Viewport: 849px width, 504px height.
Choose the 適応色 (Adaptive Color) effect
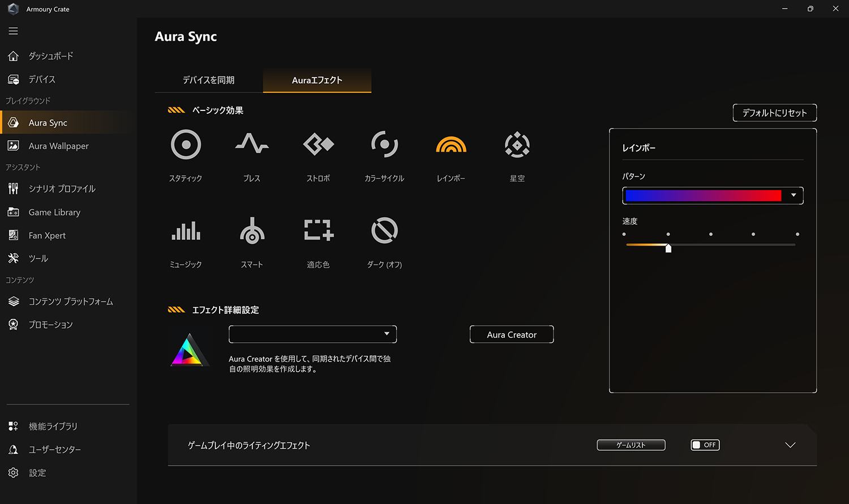pyautogui.click(x=318, y=231)
